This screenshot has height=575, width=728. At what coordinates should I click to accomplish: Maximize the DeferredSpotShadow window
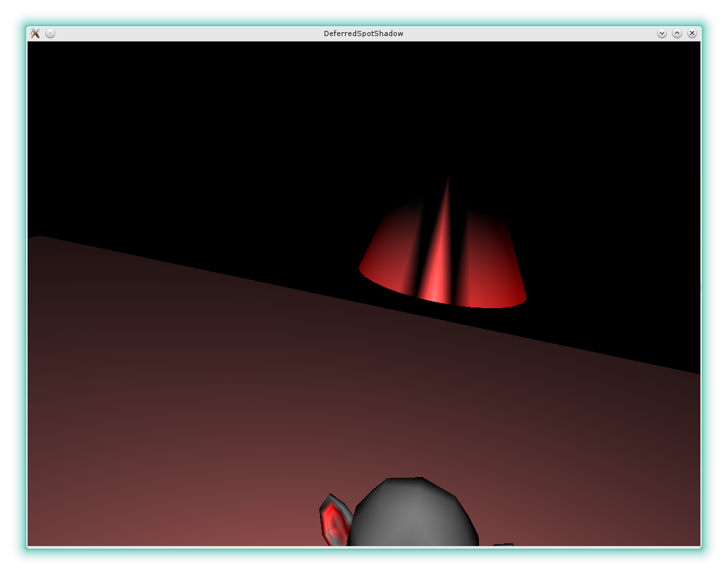[x=677, y=34]
